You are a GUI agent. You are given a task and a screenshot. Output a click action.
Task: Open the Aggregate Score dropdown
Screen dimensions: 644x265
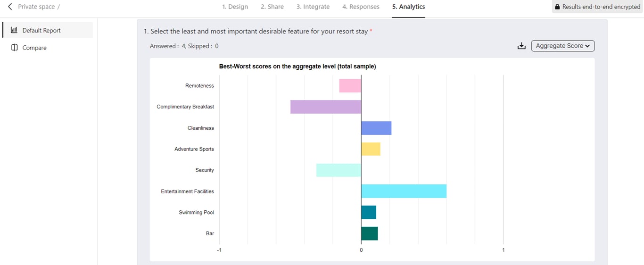[562, 46]
